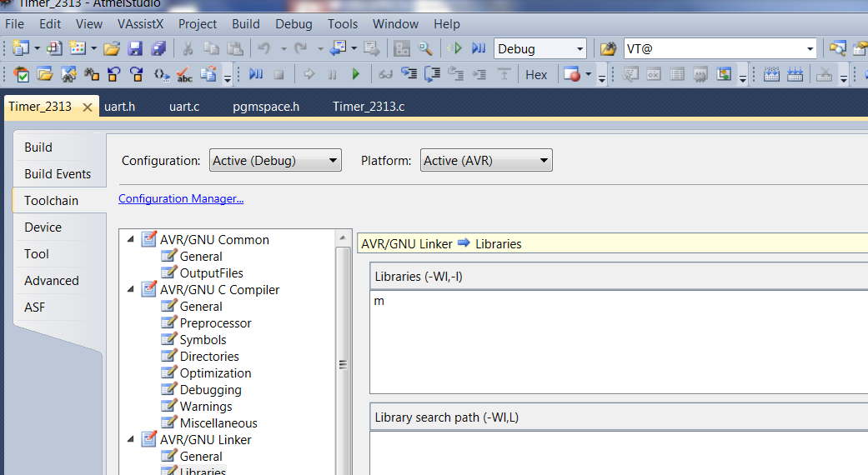Click the Find in Files binoculars-folder icon
The height and width of the screenshot is (475, 868).
click(608, 48)
